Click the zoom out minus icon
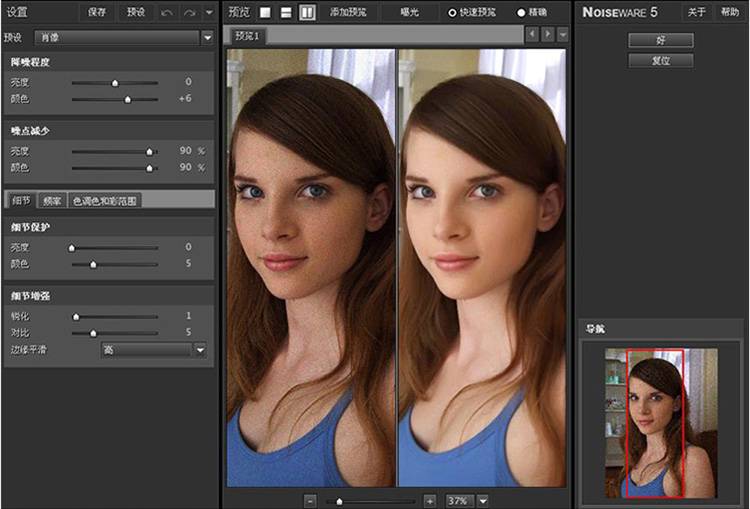Screen dimensions: 750x509 tap(310, 501)
